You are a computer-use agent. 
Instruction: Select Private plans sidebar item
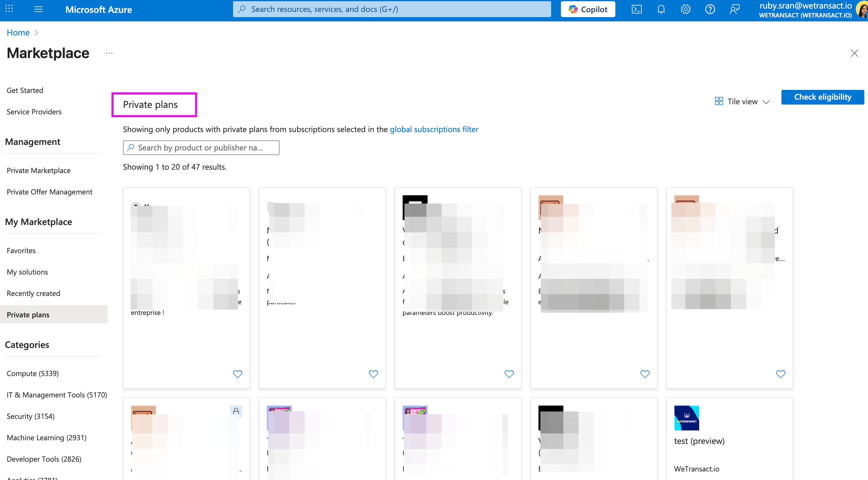click(54, 314)
